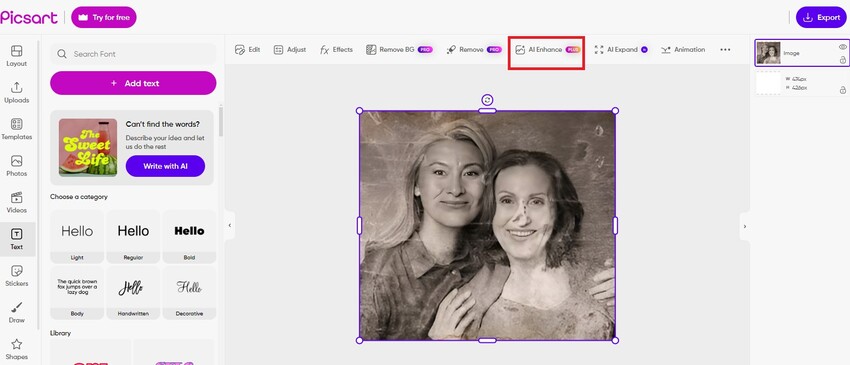This screenshot has width=850, height=365.
Task: Choose the Bold font category
Action: pos(189,236)
